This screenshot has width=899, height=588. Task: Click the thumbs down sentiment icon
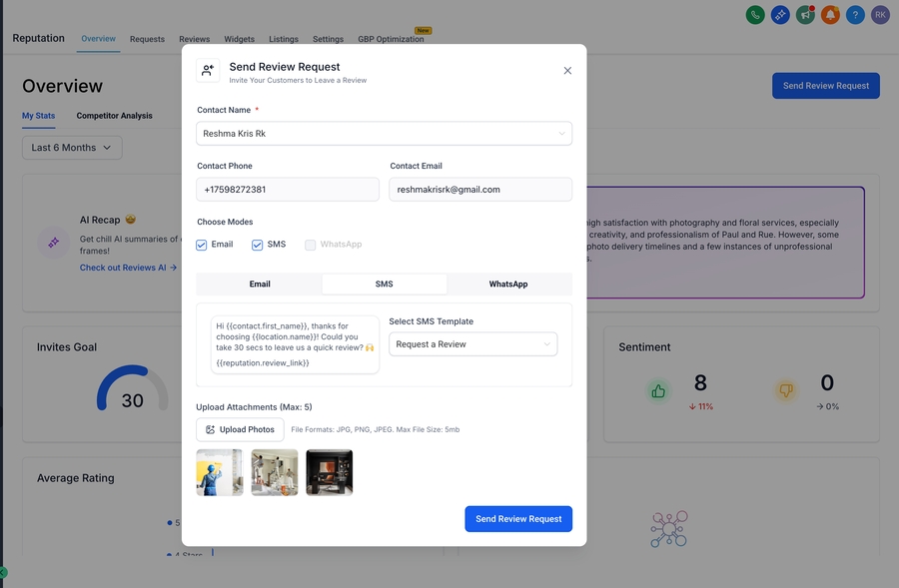785,391
